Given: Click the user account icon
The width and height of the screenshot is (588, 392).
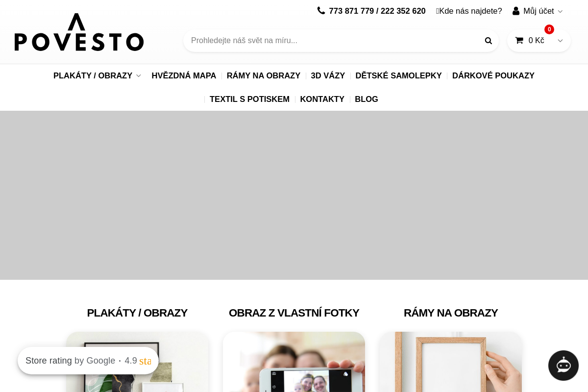Looking at the screenshot, I should click(x=516, y=11).
